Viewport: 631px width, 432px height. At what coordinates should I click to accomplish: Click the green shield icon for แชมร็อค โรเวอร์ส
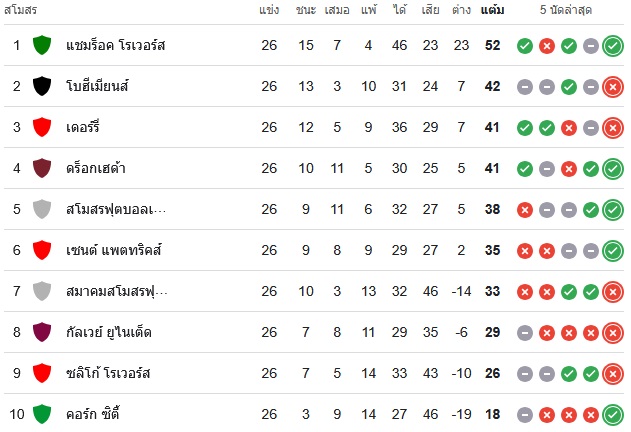[x=42, y=45]
